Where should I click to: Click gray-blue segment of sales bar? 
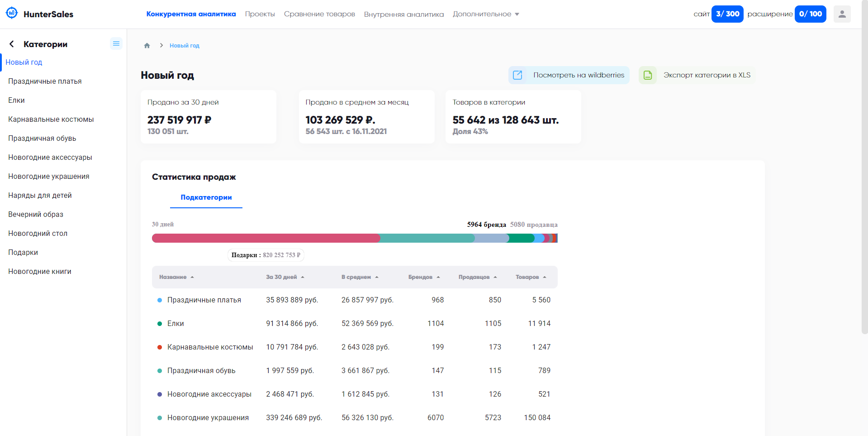click(491, 238)
